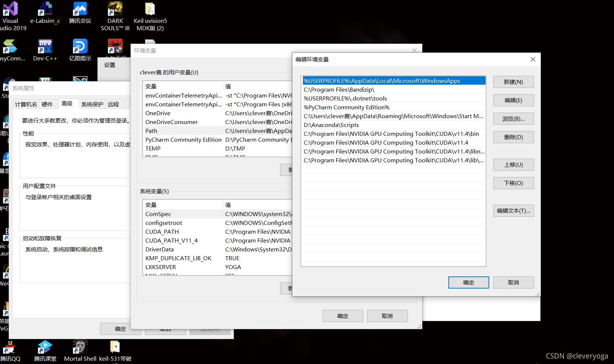
Task: Click 确定 in the 环境变量 window
Action: pos(343,316)
